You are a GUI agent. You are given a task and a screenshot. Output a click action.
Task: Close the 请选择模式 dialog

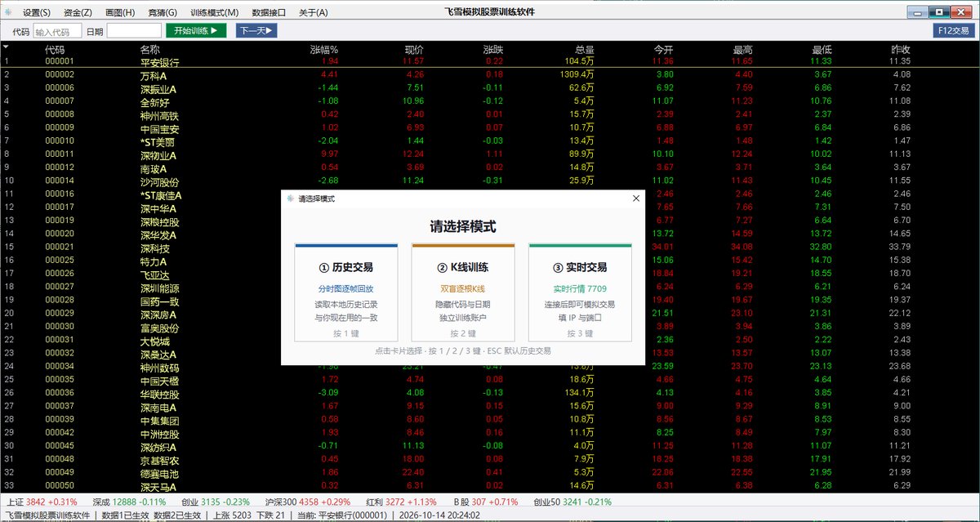click(636, 199)
